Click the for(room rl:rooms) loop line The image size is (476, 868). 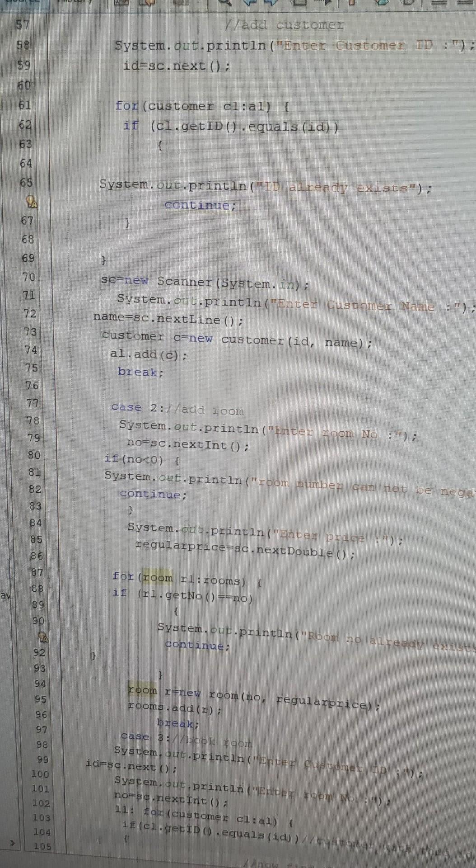click(187, 578)
